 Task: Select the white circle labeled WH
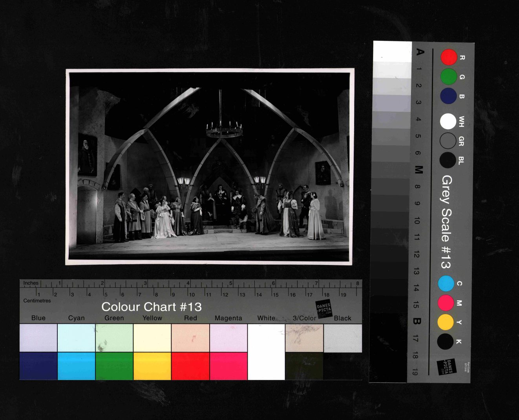pyautogui.click(x=448, y=122)
